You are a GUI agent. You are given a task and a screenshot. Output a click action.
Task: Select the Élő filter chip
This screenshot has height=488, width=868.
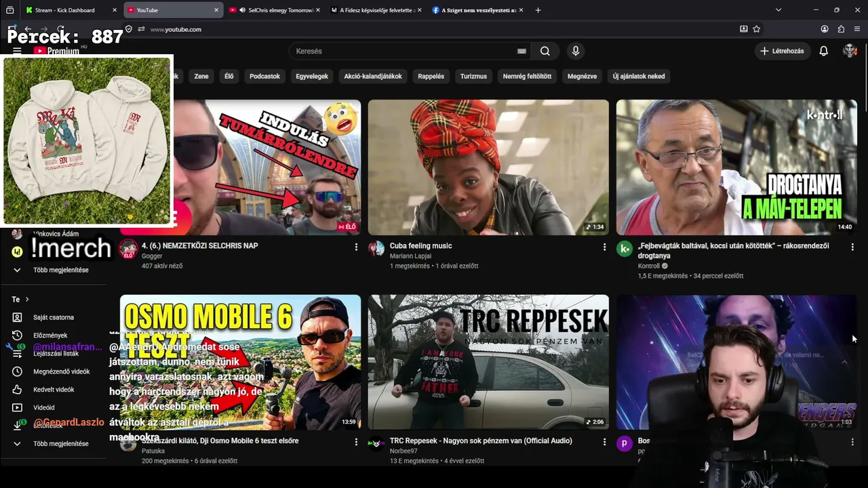229,77
